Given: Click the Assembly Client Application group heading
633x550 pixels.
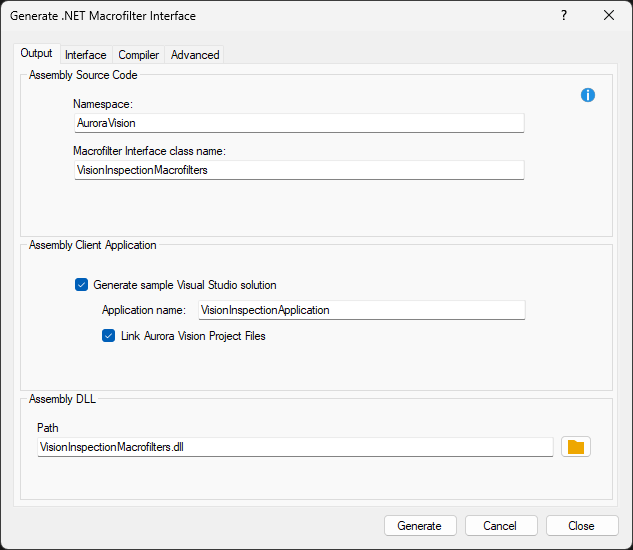Looking at the screenshot, I should point(93,245).
